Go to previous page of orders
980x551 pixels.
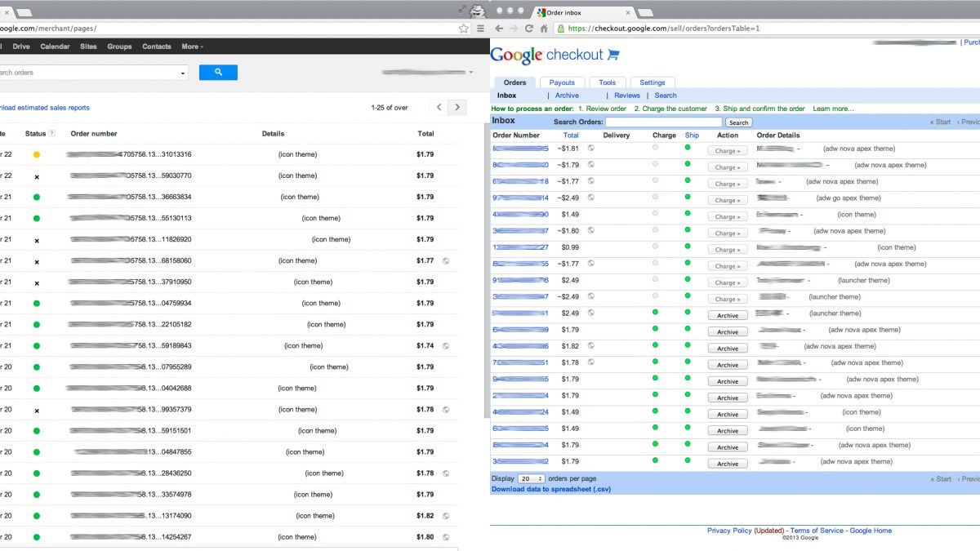pos(439,108)
